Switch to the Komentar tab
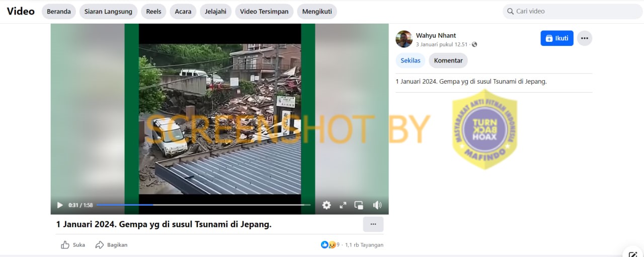Screen dimensions: 644x257 tap(448, 60)
